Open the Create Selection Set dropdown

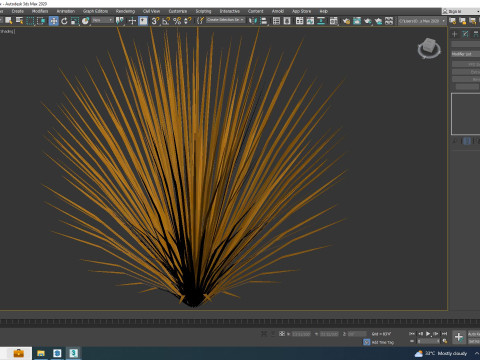(x=226, y=20)
